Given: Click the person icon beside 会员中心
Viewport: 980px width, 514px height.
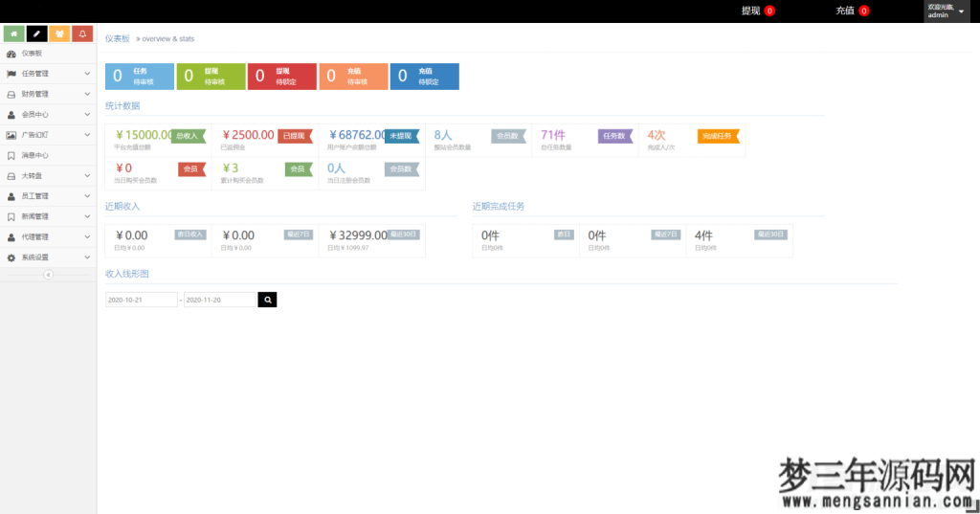Looking at the screenshot, I should click(11, 115).
